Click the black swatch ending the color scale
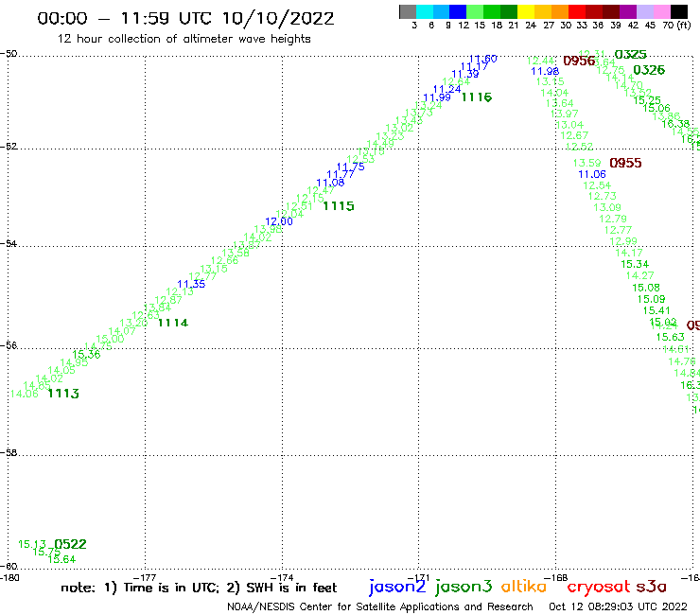Image resolution: width=700 pixels, height=615 pixels. [679, 11]
